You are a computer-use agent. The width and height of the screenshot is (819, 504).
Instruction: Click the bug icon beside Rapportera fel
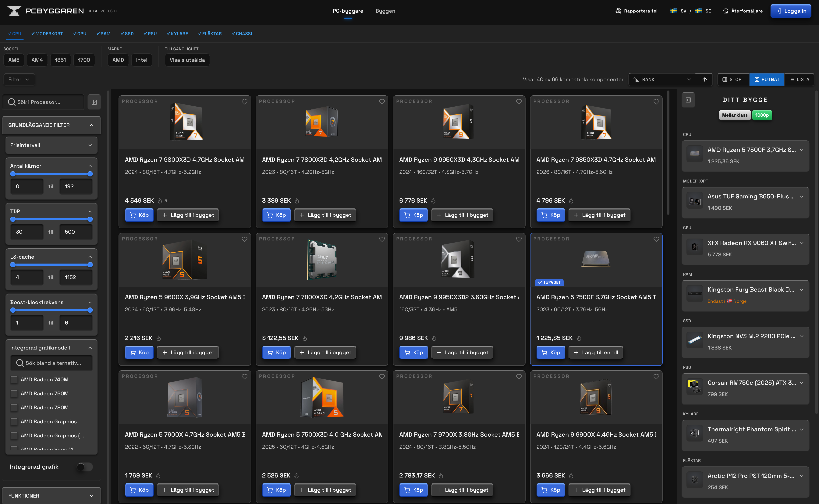click(618, 11)
